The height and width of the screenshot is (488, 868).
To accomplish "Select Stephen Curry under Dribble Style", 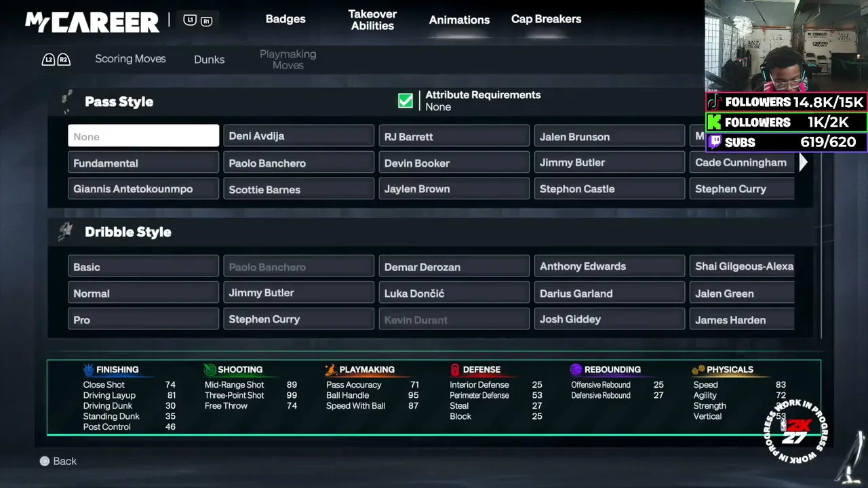I will tap(298, 319).
